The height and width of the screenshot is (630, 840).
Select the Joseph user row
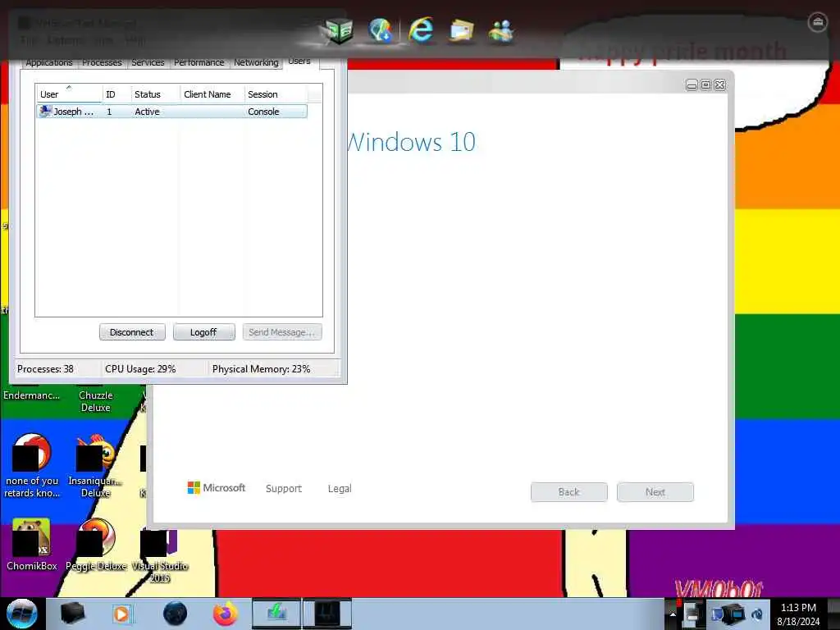(171, 112)
